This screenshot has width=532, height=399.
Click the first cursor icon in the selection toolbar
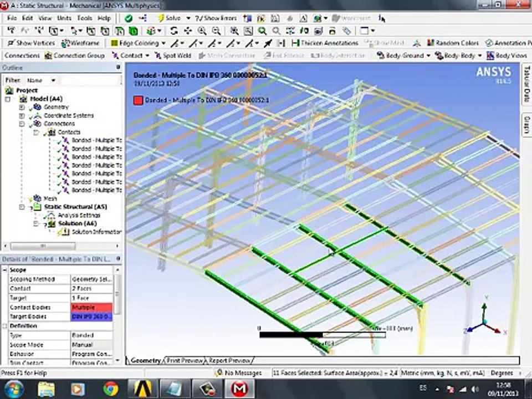coord(11,31)
